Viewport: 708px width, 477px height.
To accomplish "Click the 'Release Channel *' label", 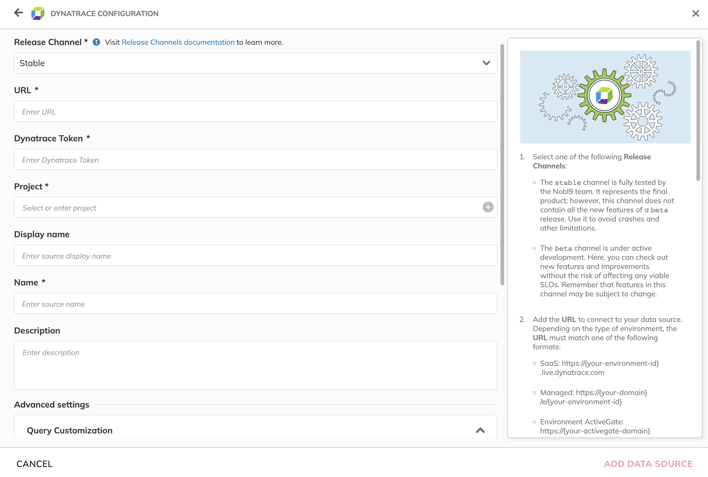I will (x=51, y=42).
